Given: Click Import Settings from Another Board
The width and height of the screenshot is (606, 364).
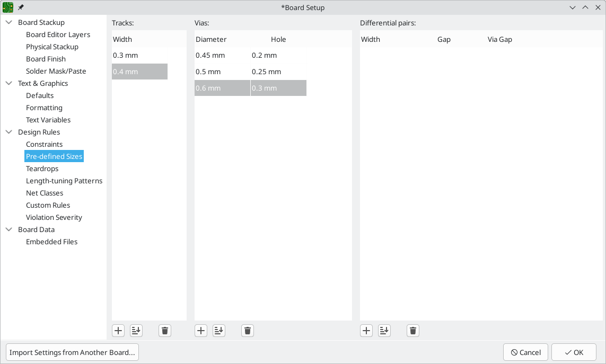Looking at the screenshot, I should pyautogui.click(x=72, y=352).
